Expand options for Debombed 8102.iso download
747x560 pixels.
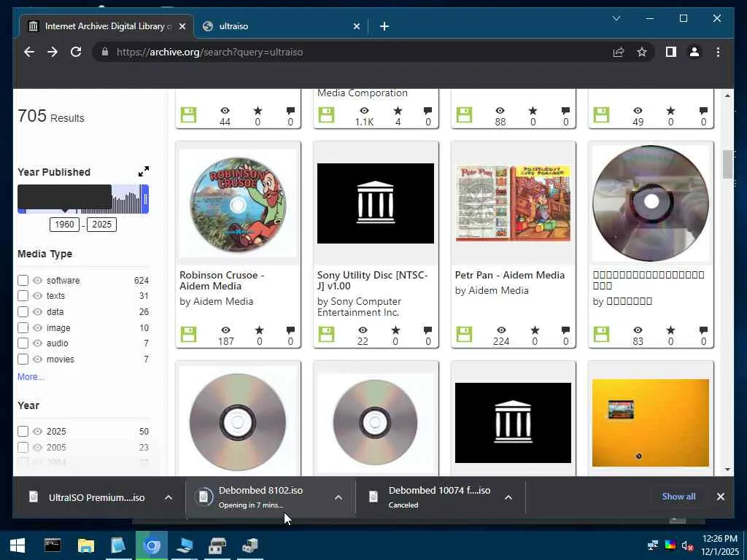click(x=338, y=497)
